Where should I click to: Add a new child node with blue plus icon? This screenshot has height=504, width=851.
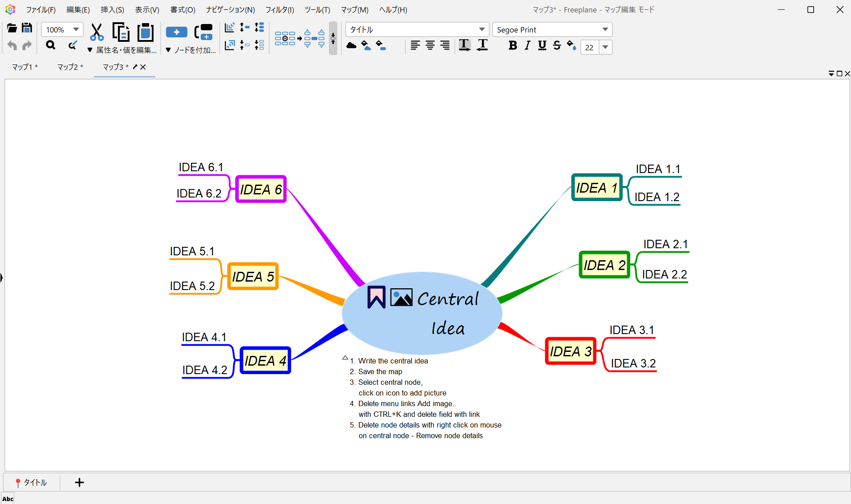tap(176, 32)
